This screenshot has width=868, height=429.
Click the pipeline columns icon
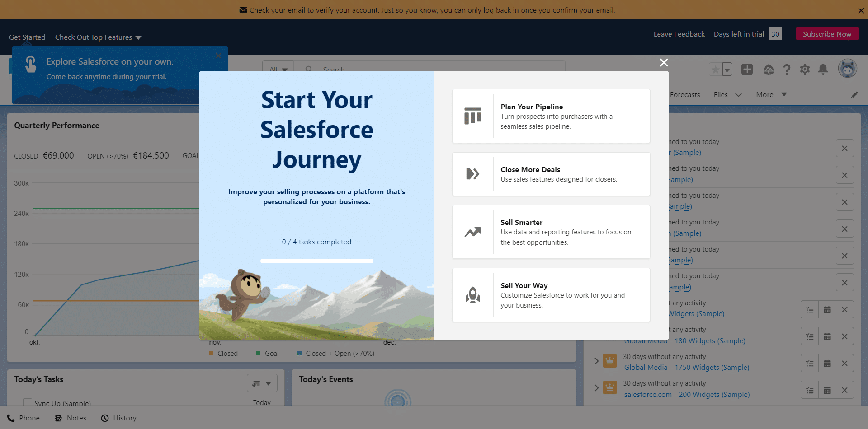point(473,116)
